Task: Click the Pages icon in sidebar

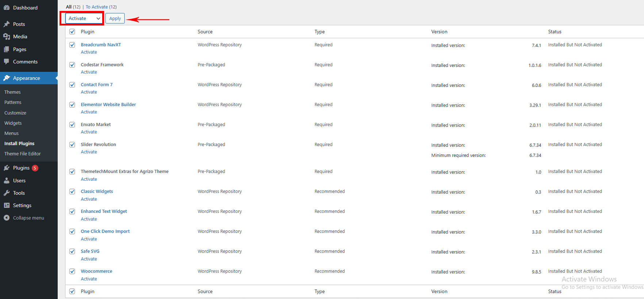Action: (x=7, y=49)
